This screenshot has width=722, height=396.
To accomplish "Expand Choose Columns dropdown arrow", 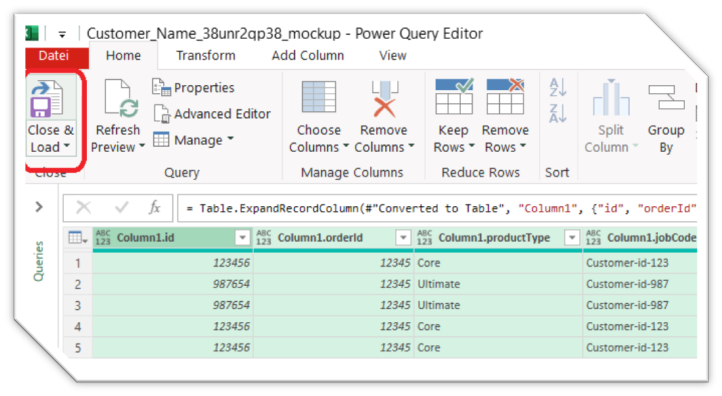I will (x=346, y=146).
